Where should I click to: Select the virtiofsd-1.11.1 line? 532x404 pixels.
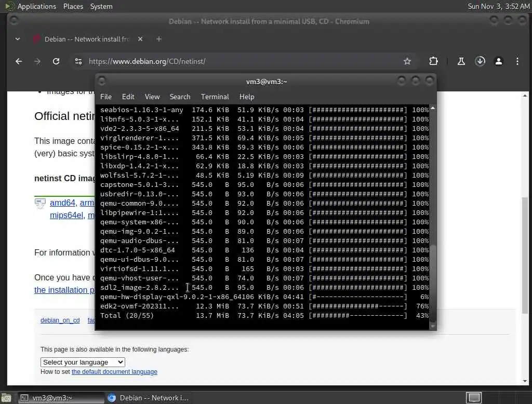tap(264, 268)
